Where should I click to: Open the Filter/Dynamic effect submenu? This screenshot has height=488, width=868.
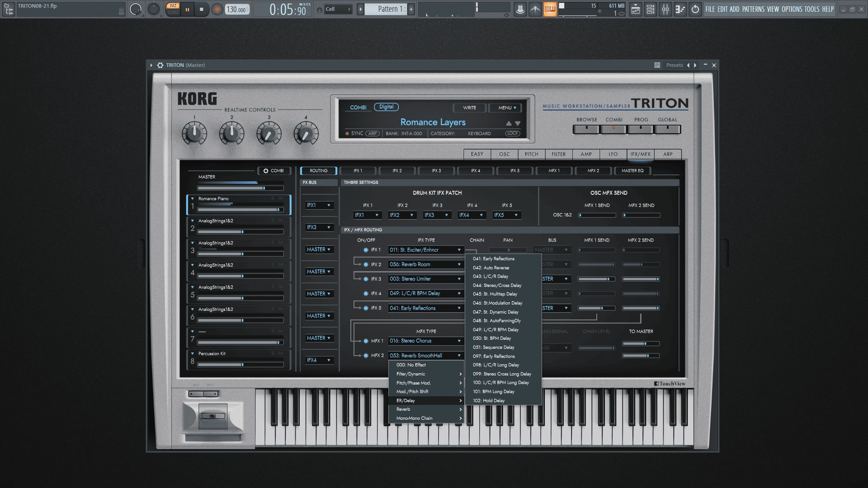click(426, 374)
